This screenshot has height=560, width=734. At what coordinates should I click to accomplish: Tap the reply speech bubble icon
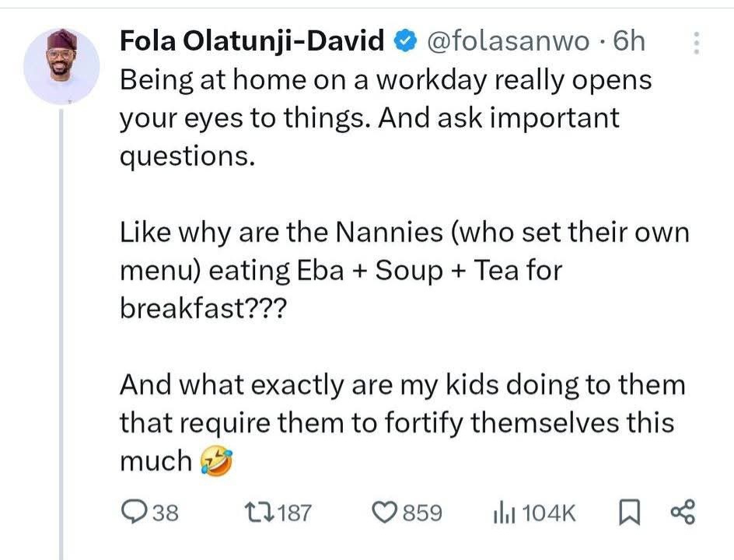click(x=136, y=512)
